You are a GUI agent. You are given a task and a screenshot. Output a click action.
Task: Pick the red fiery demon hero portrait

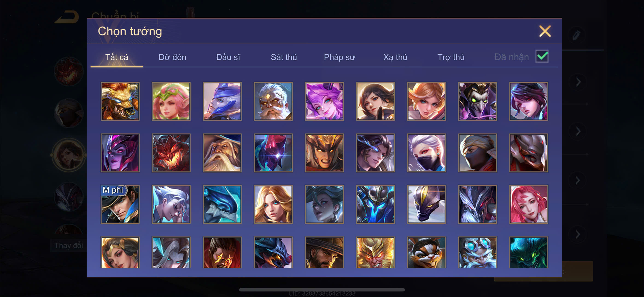[171, 153]
